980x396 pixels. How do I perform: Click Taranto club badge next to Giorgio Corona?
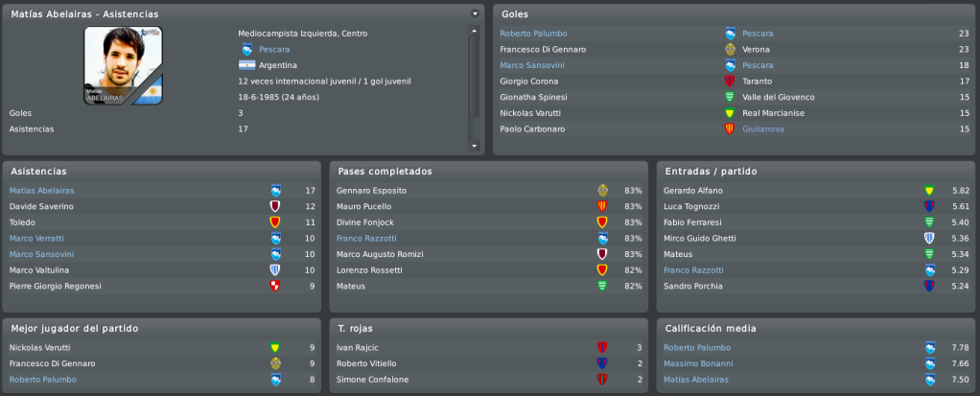point(730,82)
